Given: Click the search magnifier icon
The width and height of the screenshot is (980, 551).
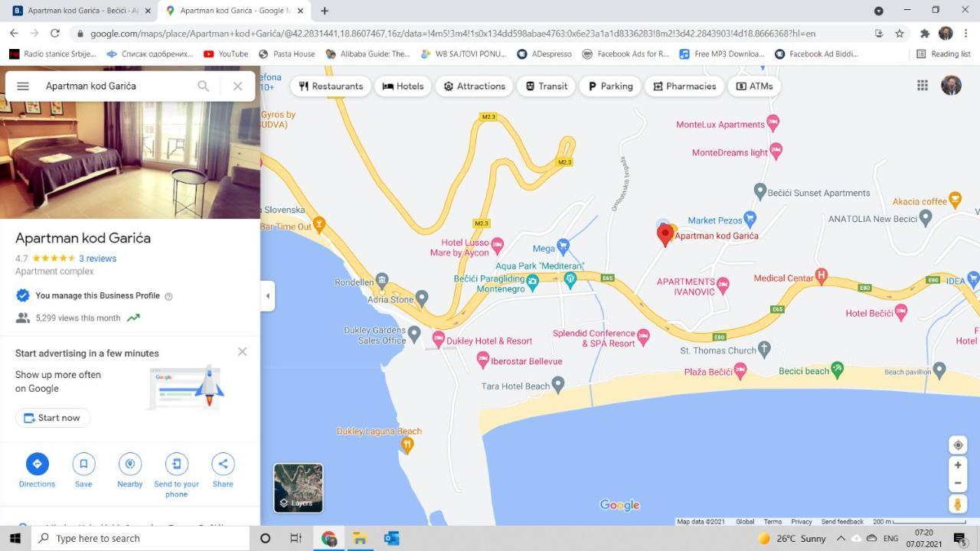Looking at the screenshot, I should (x=203, y=86).
